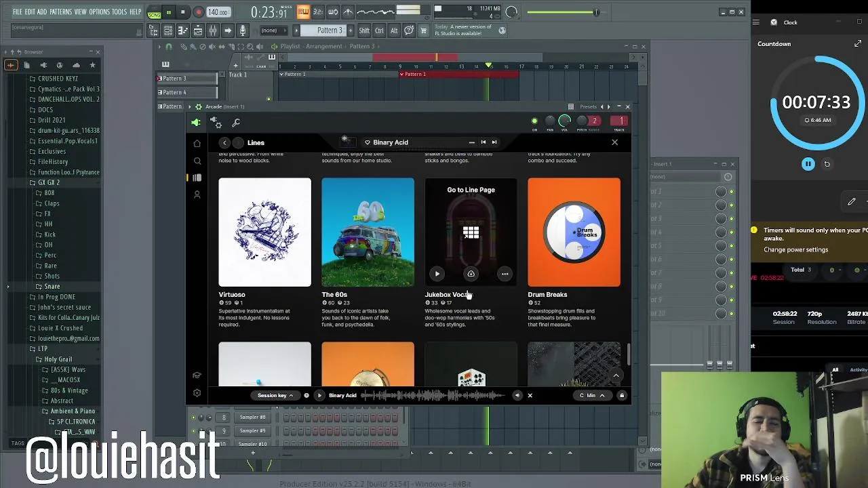This screenshot has height=488, width=868.
Task: Open the wrapper wrench settings icon
Action: tap(236, 123)
